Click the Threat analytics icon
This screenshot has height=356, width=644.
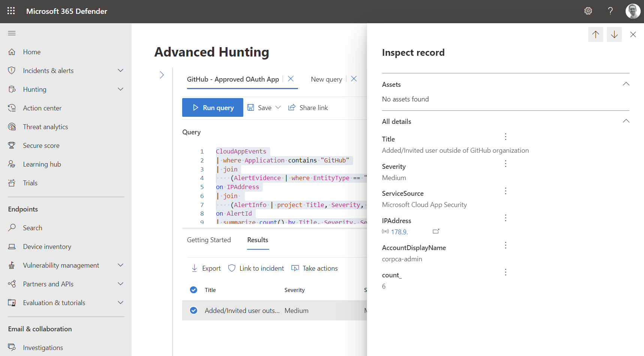12,127
